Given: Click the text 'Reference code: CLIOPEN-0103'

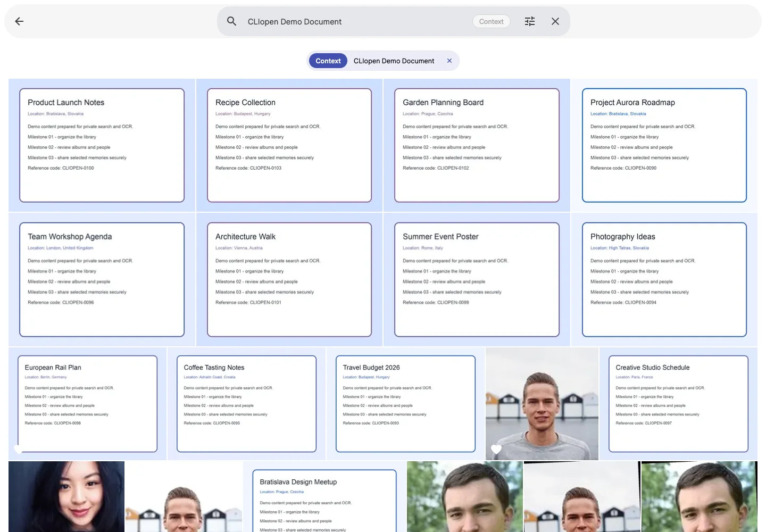Looking at the screenshot, I should point(248,168).
